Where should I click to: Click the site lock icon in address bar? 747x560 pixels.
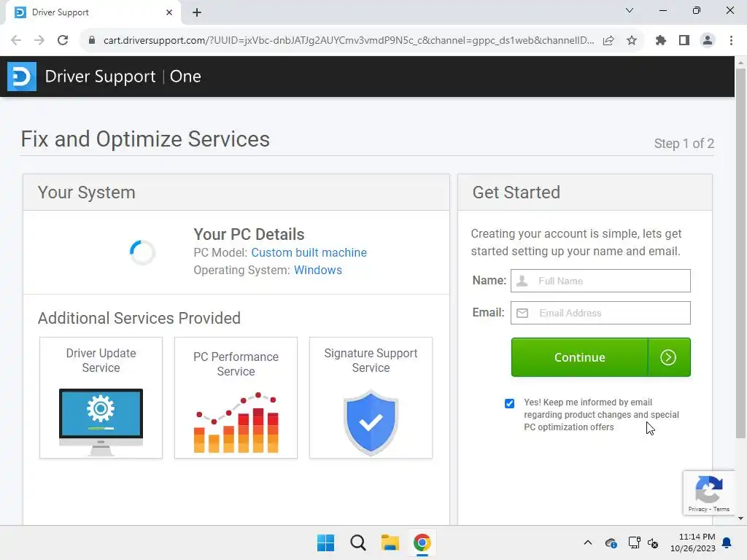(x=92, y=40)
